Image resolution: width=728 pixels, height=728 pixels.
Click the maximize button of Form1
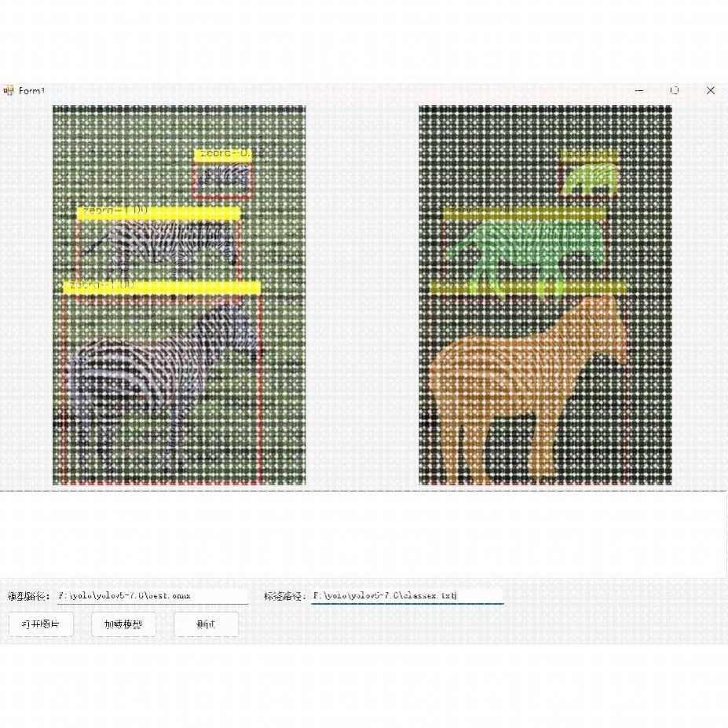pos(674,90)
